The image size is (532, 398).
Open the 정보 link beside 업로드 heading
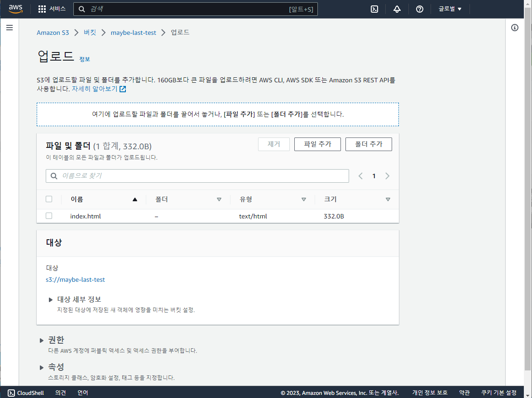point(85,59)
